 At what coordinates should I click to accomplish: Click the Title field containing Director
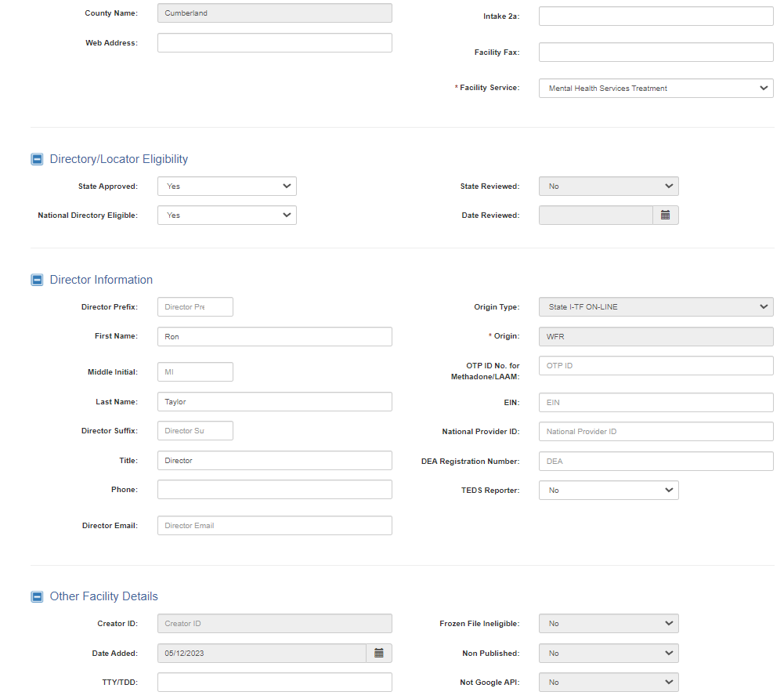coord(274,460)
